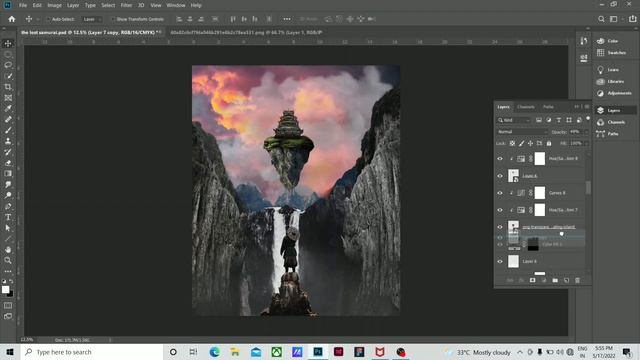This screenshot has width=640, height=360.
Task: Select the Clone Stamp tool
Action: coord(8,141)
